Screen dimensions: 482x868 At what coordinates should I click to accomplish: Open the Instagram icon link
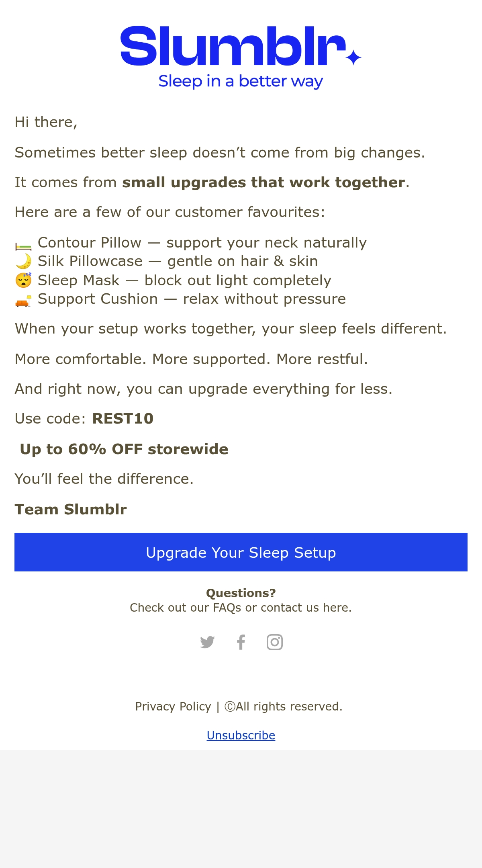point(275,642)
